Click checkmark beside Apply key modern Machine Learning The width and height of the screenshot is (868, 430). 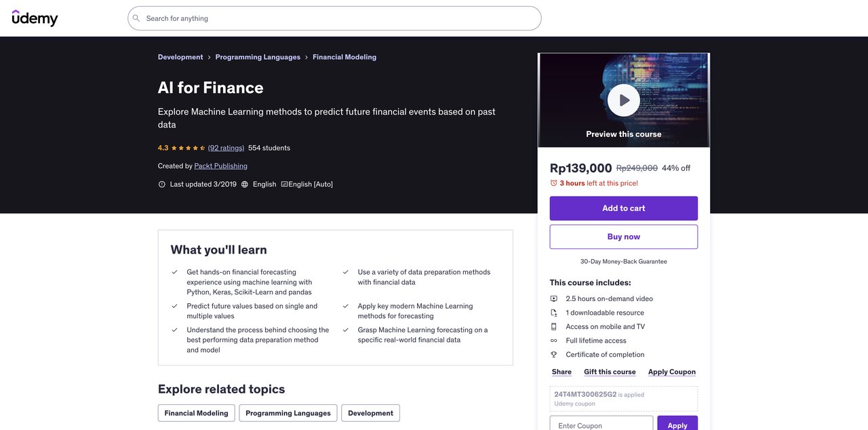[x=345, y=306]
